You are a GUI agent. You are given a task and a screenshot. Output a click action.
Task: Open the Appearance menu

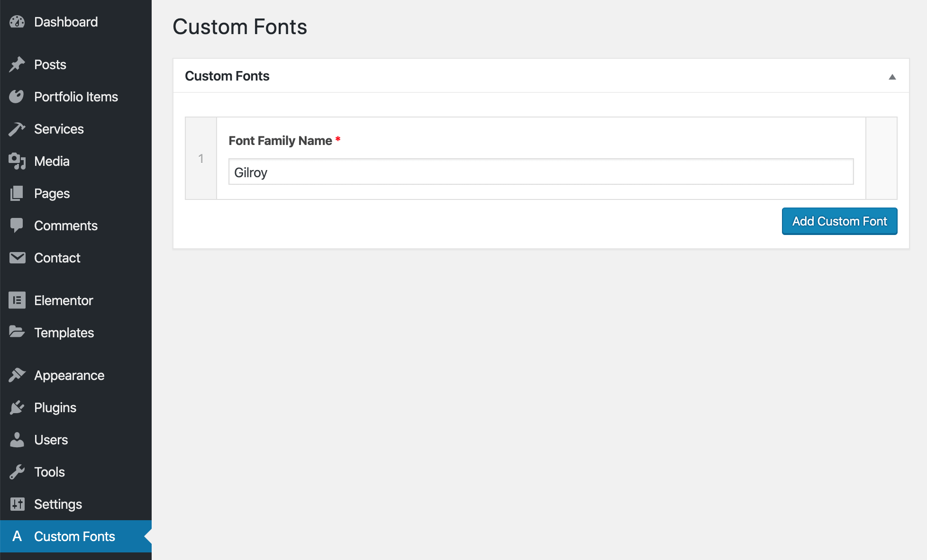point(69,375)
